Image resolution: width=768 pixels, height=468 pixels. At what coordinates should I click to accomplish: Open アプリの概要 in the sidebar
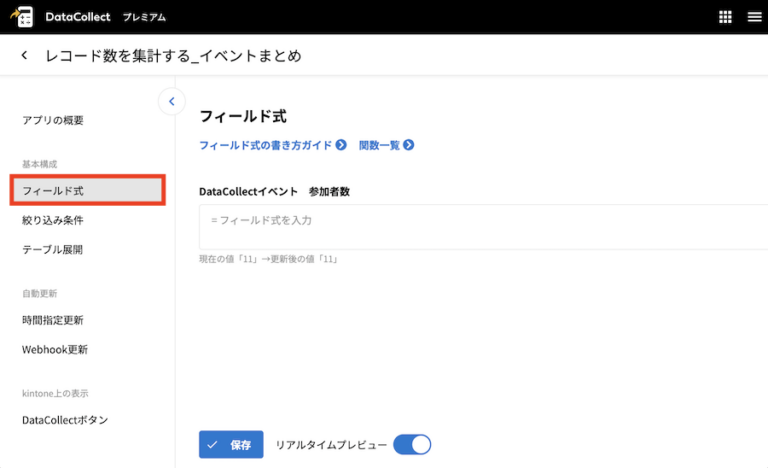pyautogui.click(x=53, y=120)
